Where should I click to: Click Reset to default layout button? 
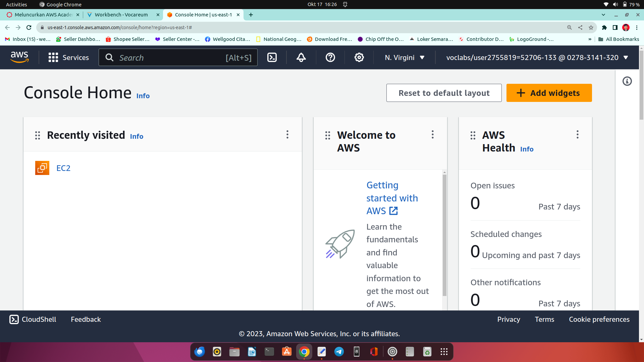point(444,93)
